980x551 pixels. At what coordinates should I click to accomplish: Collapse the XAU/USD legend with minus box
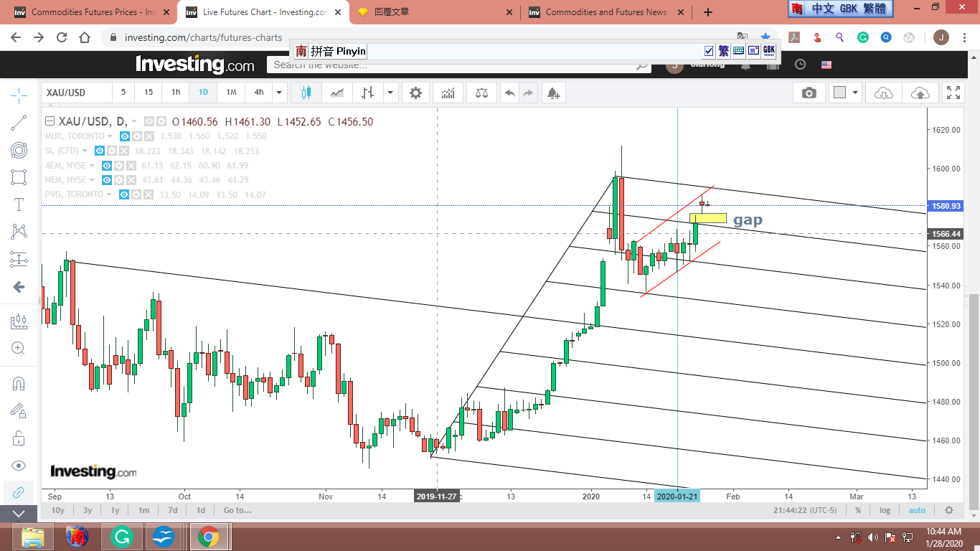[x=50, y=121]
